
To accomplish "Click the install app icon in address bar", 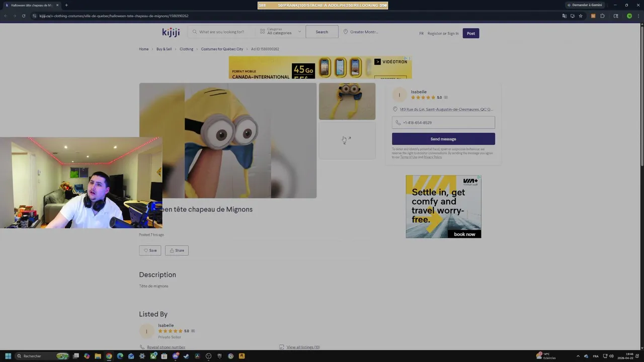I will (573, 16).
